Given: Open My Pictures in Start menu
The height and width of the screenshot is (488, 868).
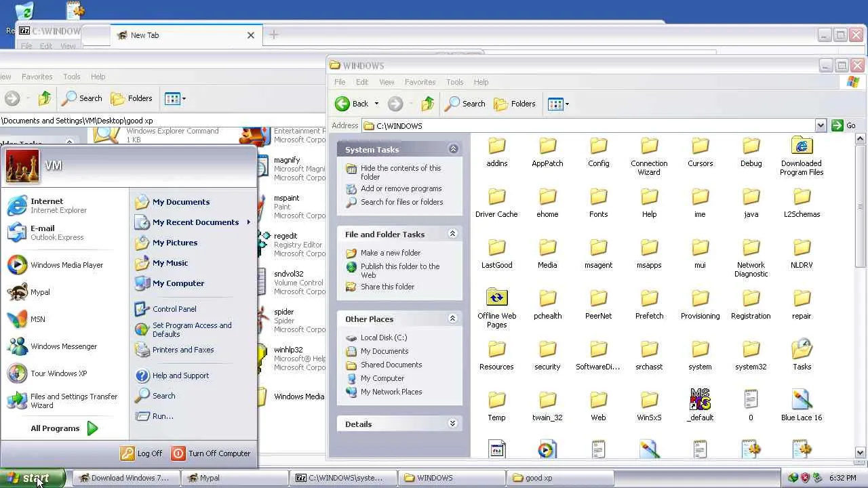Looking at the screenshot, I should pos(166,243).
